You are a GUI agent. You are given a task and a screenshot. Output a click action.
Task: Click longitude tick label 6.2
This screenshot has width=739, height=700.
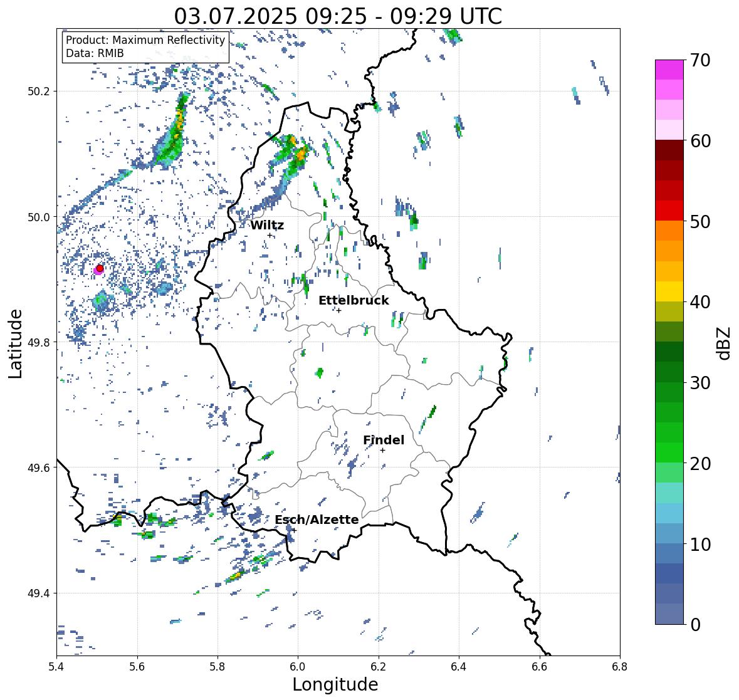pos(379,667)
